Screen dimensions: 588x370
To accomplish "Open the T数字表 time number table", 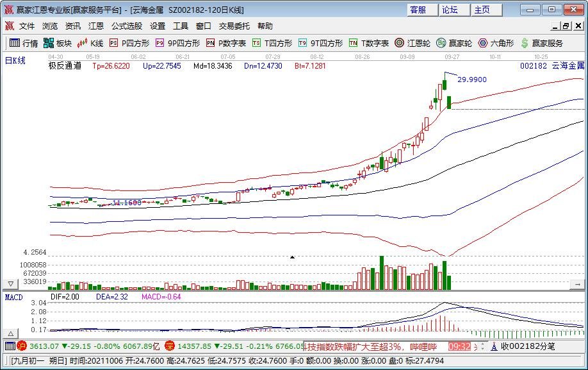I will point(369,43).
